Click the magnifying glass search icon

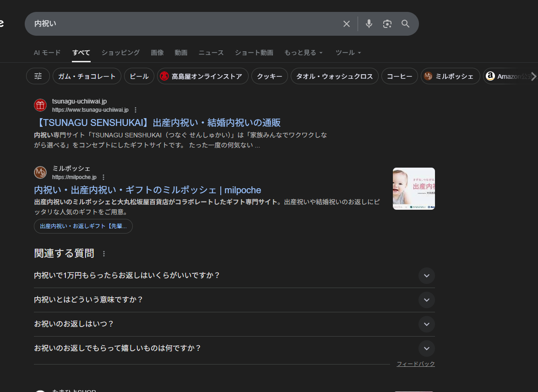[x=406, y=24]
